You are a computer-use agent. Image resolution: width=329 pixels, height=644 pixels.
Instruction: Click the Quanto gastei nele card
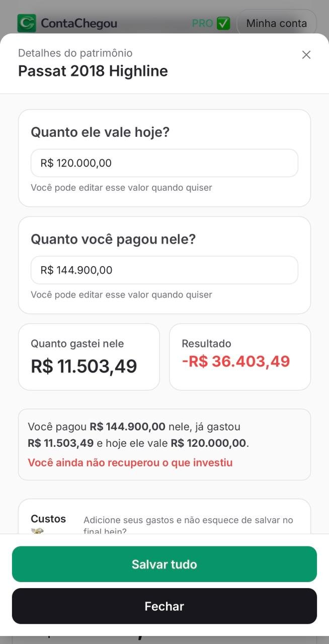89,356
